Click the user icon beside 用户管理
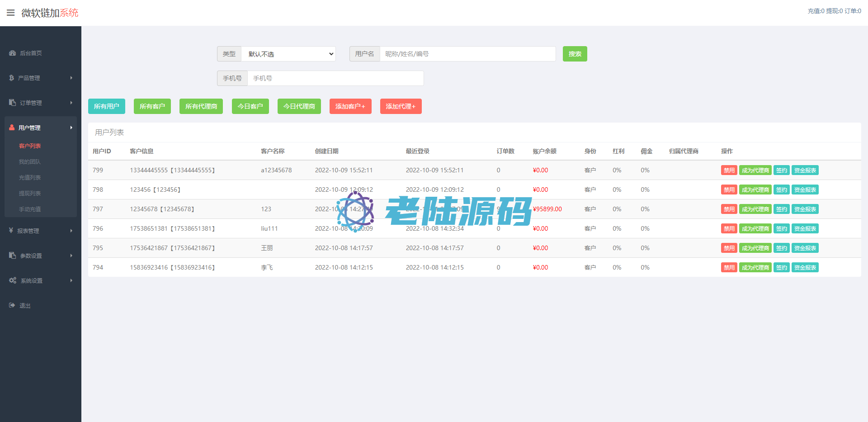This screenshot has height=422, width=868. pos(12,128)
